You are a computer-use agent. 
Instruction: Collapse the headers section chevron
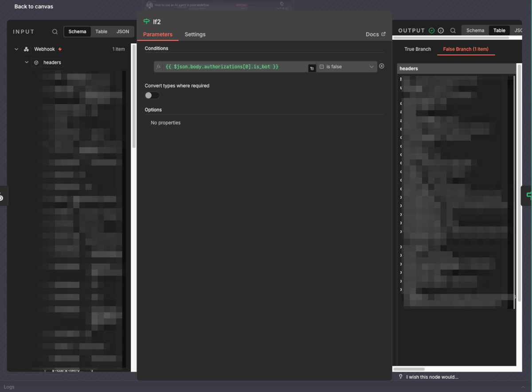(x=27, y=62)
